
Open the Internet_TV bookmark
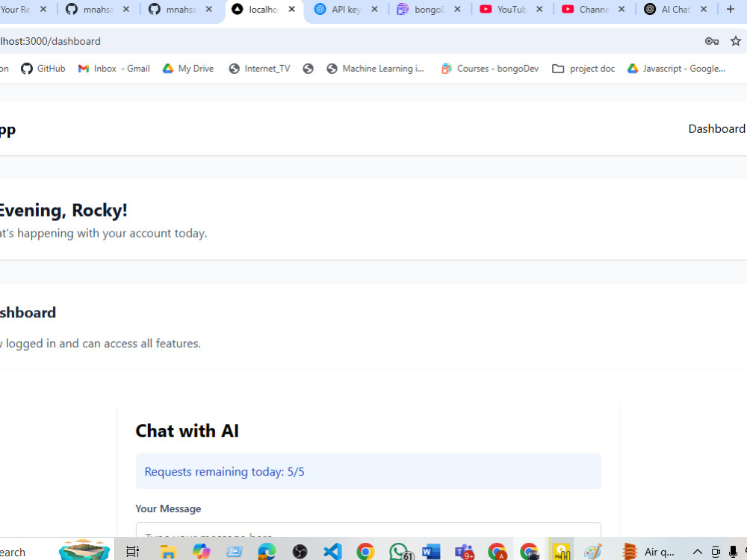[x=260, y=69]
